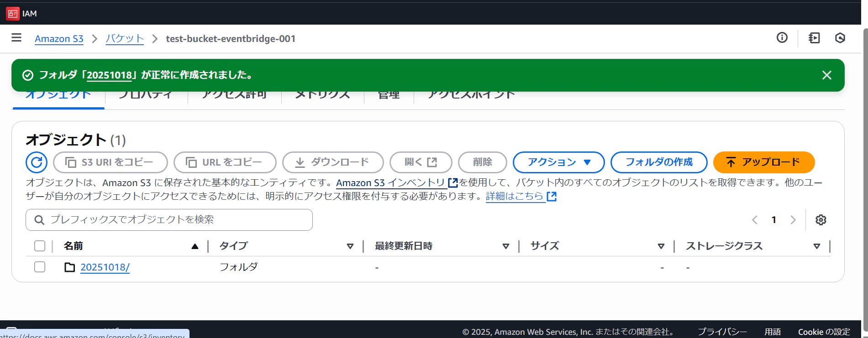Viewport: 868px width, 338px height.
Task: Open the 20251018/ folder link
Action: [105, 267]
